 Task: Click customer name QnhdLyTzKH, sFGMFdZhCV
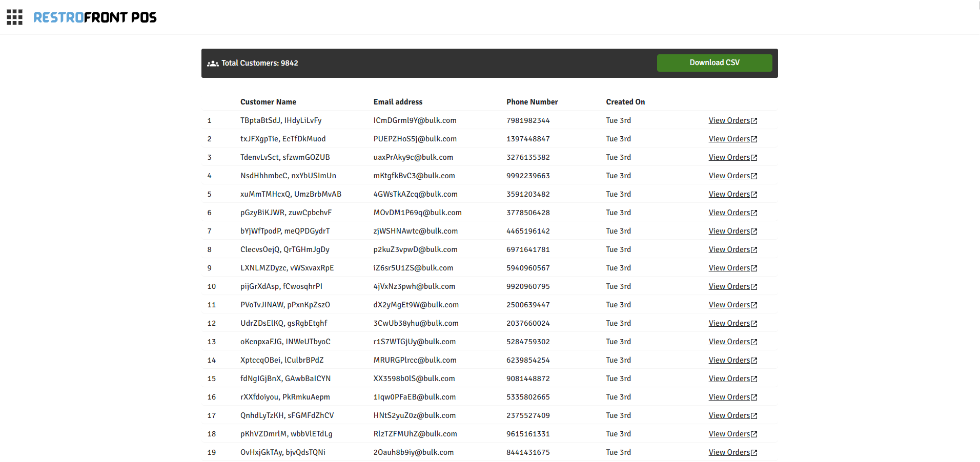click(287, 415)
